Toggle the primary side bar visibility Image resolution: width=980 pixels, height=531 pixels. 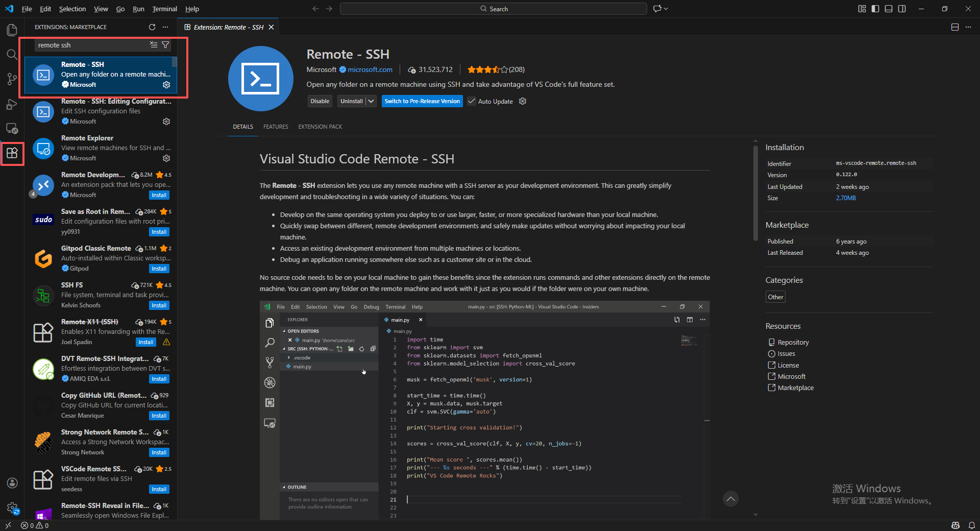tap(875, 9)
